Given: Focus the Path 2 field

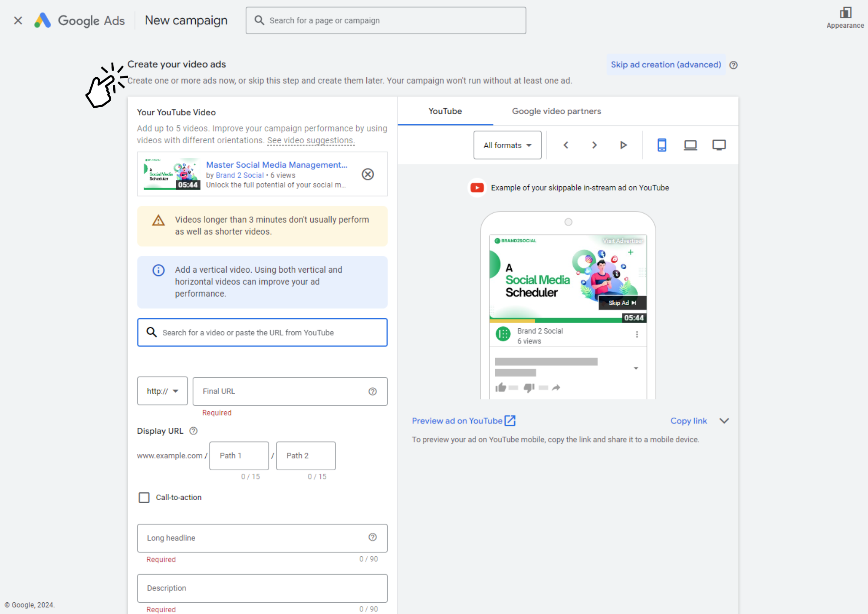Looking at the screenshot, I should coord(306,456).
